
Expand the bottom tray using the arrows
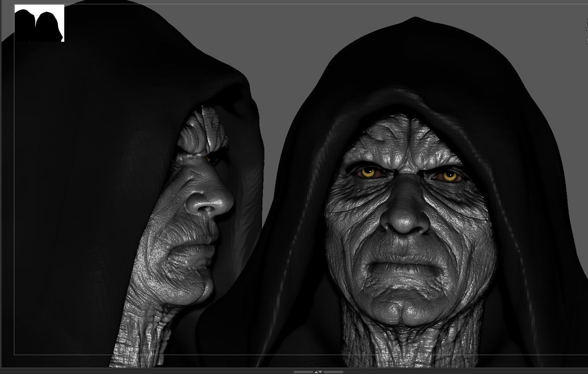pos(318,372)
